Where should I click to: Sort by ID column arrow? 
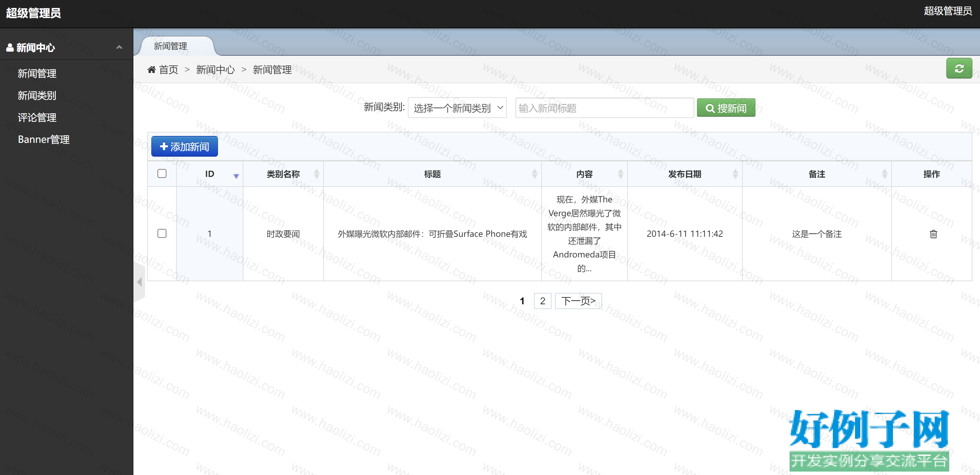(x=236, y=176)
